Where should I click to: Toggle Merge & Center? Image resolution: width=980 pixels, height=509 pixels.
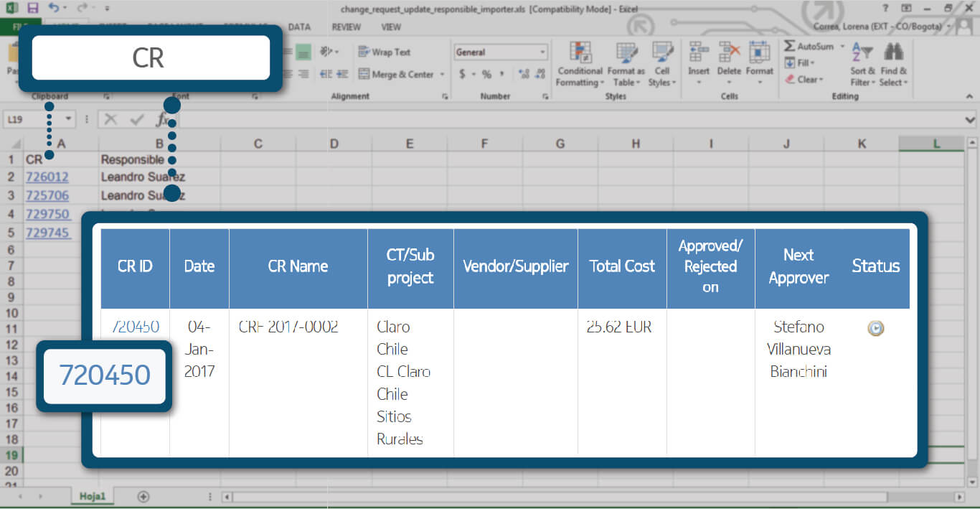click(x=396, y=74)
